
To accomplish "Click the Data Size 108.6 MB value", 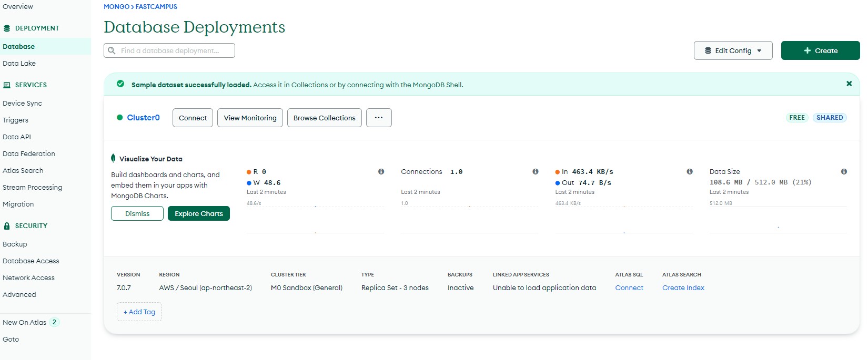I will [726, 182].
